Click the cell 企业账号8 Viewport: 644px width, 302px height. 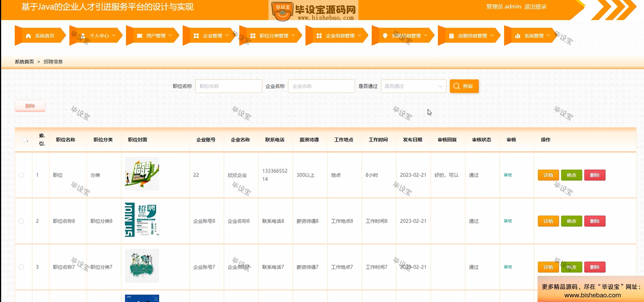pyautogui.click(x=204, y=221)
